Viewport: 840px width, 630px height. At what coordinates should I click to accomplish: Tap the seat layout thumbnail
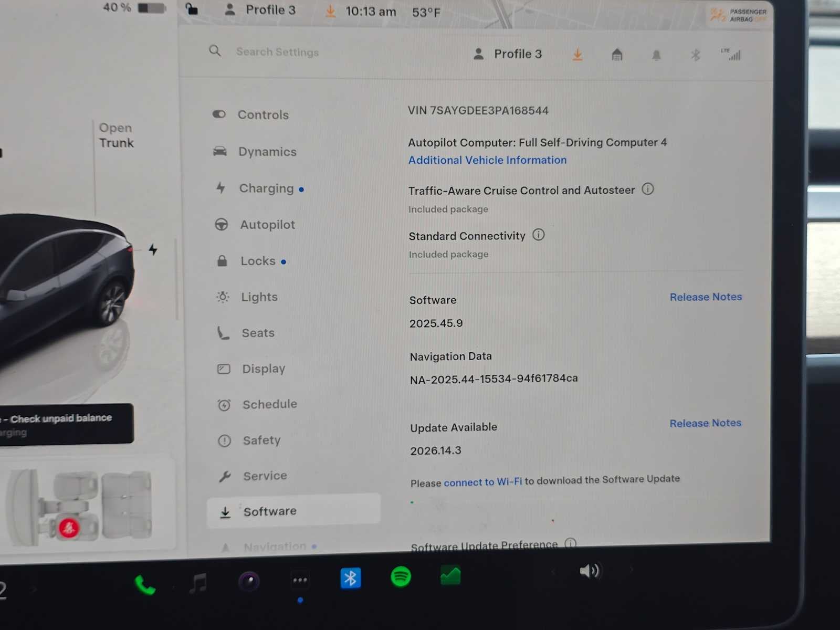point(81,508)
